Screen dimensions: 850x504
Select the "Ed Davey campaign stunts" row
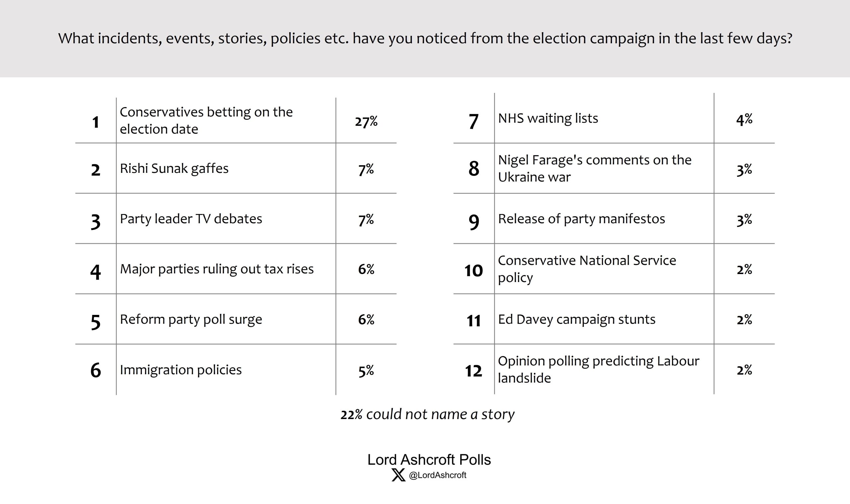576,319
